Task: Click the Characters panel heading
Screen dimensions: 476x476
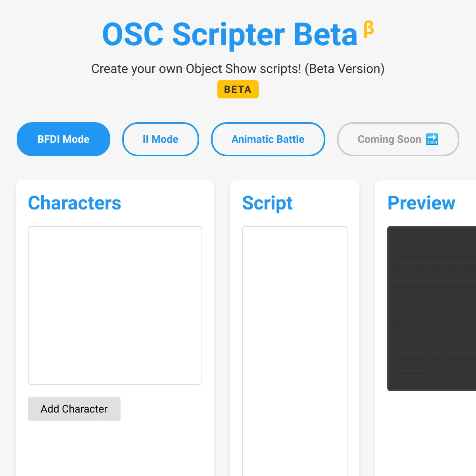Action: [x=75, y=203]
